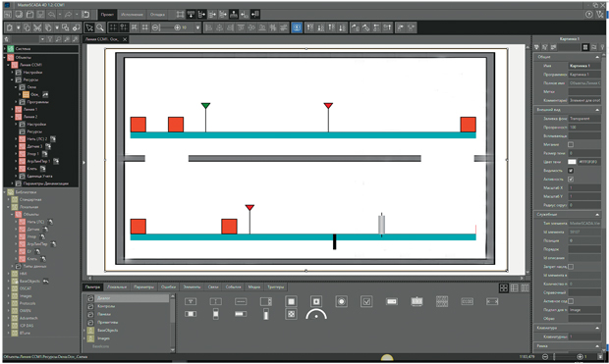The height and width of the screenshot is (364, 609).
Task: Switch to the События bottom tab
Action: [x=233, y=287]
